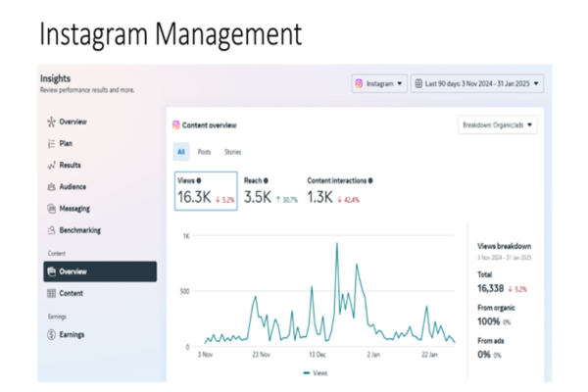Click the Views breakdown heading
This screenshot has height=392, width=588.
[505, 246]
